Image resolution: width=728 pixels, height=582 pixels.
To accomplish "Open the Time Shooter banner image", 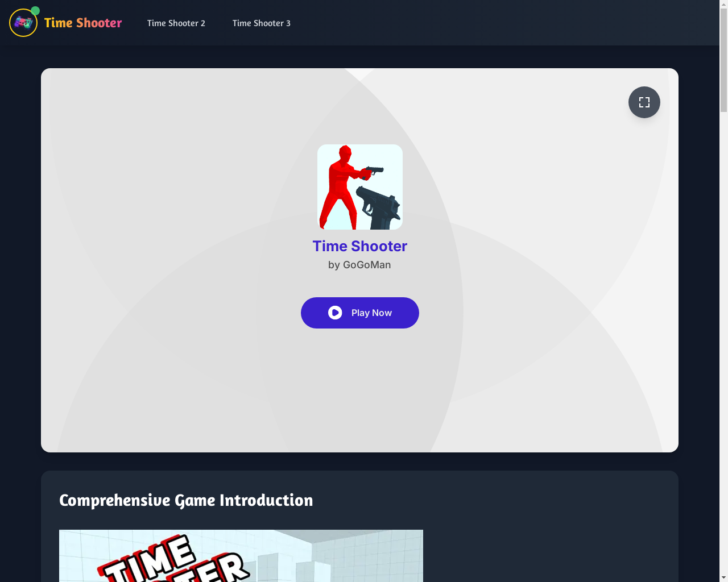I will 241,556.
